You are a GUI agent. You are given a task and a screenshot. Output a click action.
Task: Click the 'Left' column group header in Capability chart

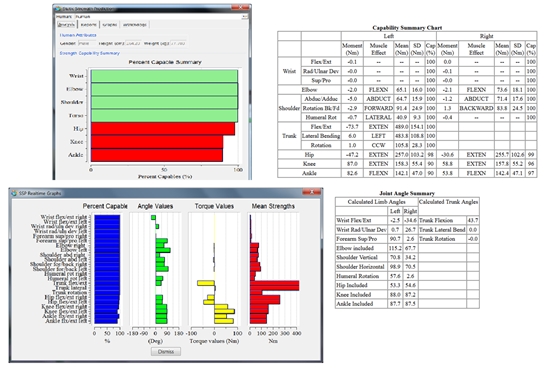pyautogui.click(x=389, y=36)
